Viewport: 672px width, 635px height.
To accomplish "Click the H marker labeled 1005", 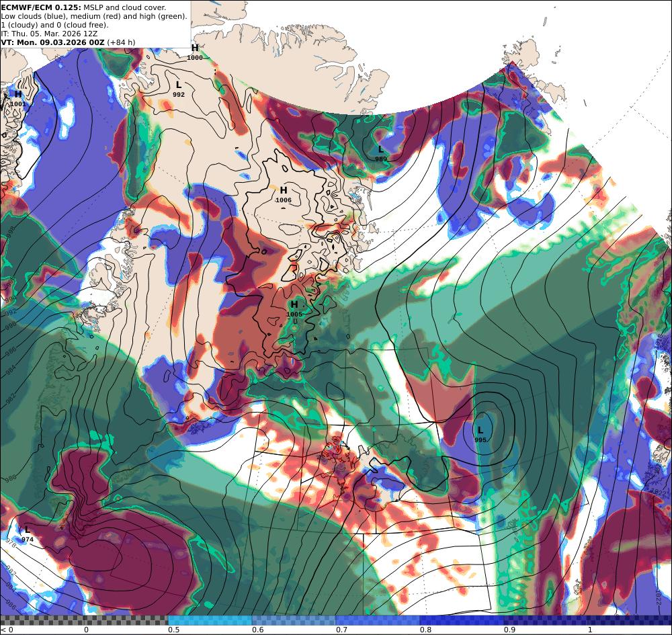I will click(294, 304).
